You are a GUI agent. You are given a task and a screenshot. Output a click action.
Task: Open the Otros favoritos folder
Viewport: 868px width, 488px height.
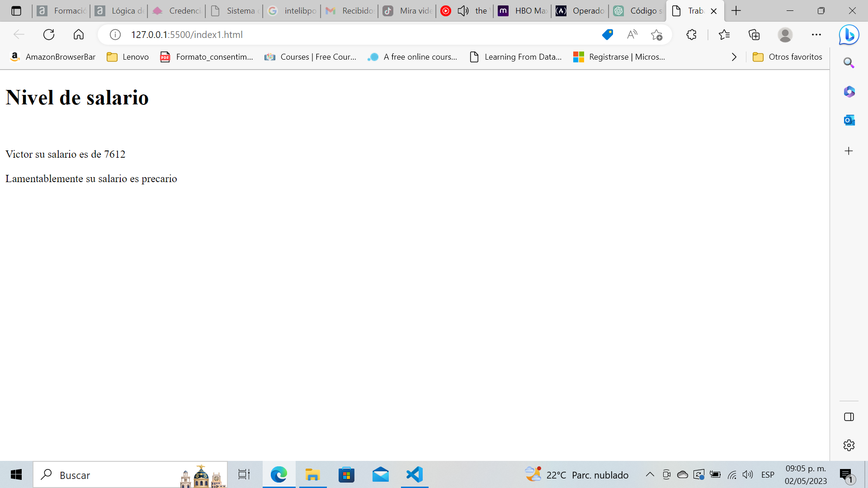pos(788,57)
